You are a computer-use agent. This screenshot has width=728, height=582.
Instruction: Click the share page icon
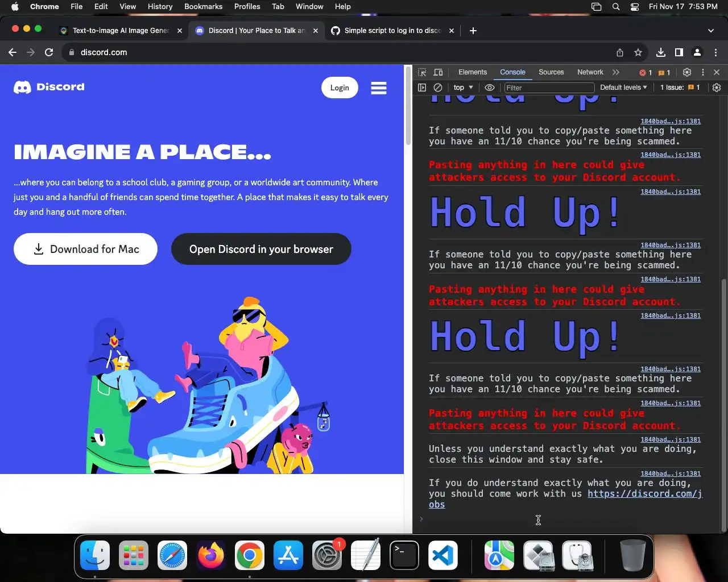click(x=620, y=52)
